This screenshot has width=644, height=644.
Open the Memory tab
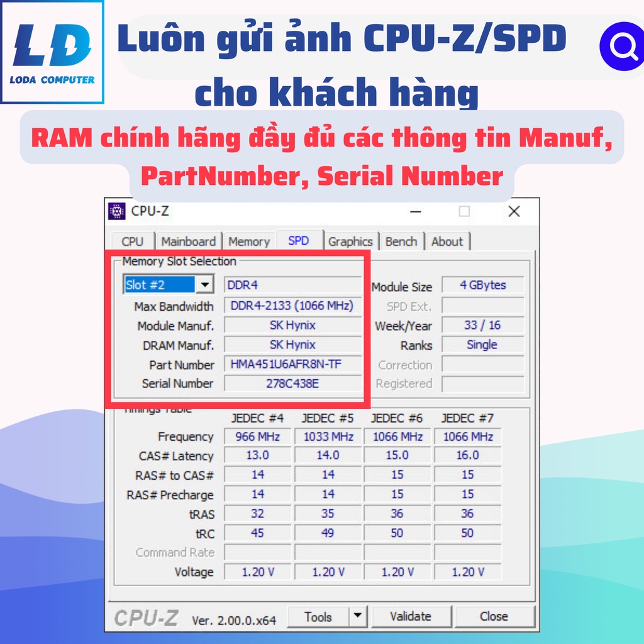tap(249, 241)
